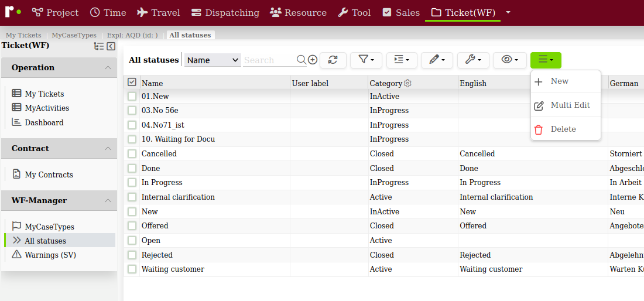Check the box for Cancelled row

[132, 153]
